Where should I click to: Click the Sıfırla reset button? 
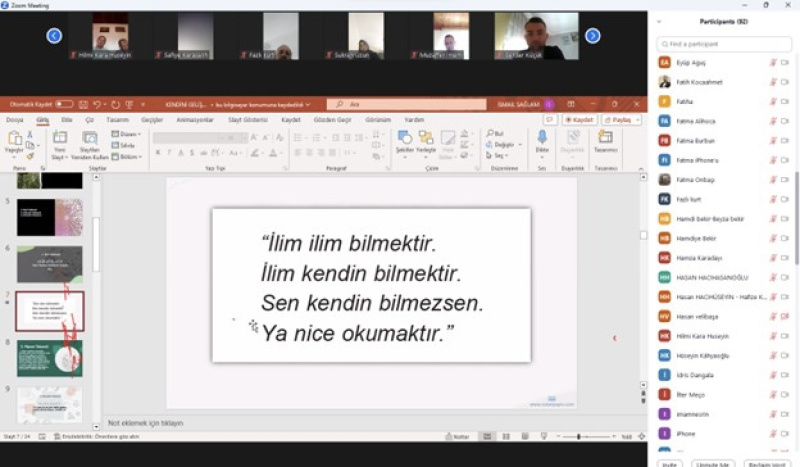pyautogui.click(x=123, y=145)
